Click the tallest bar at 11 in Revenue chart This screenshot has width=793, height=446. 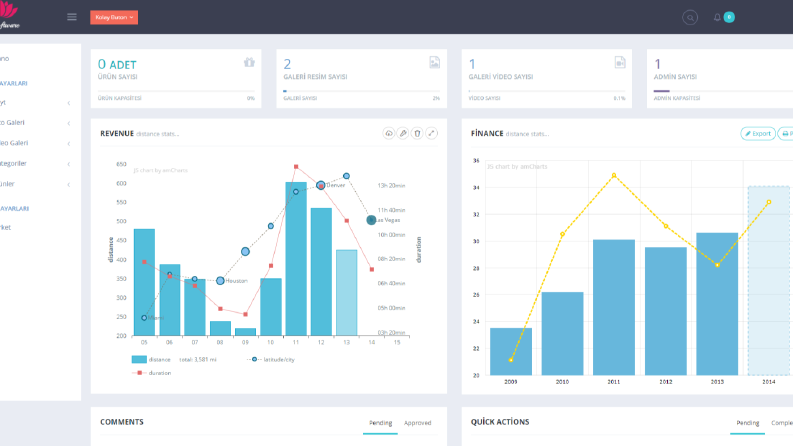click(x=296, y=259)
